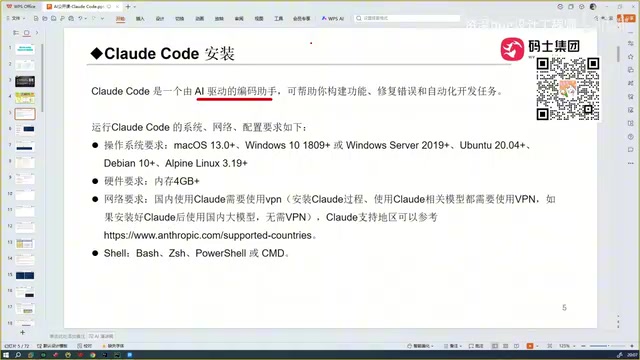The image size is (640, 360).
Task: Open the WPS AI menu tab
Action: click(333, 18)
